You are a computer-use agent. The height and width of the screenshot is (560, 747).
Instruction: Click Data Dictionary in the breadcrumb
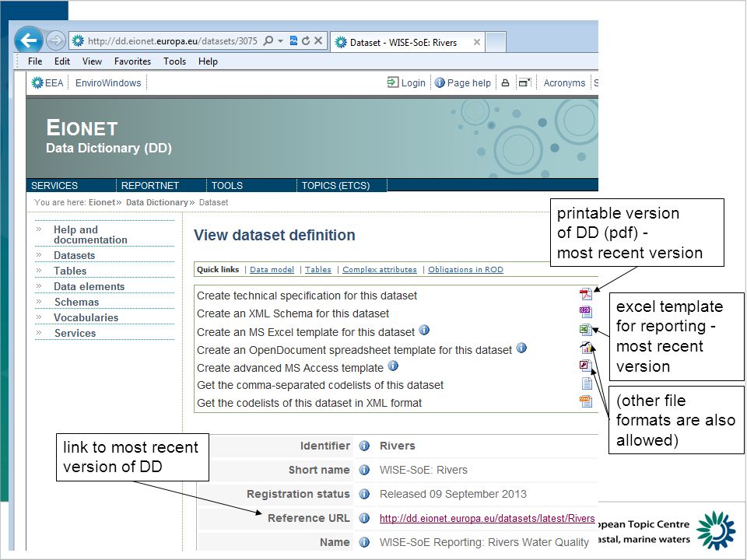coord(156,202)
